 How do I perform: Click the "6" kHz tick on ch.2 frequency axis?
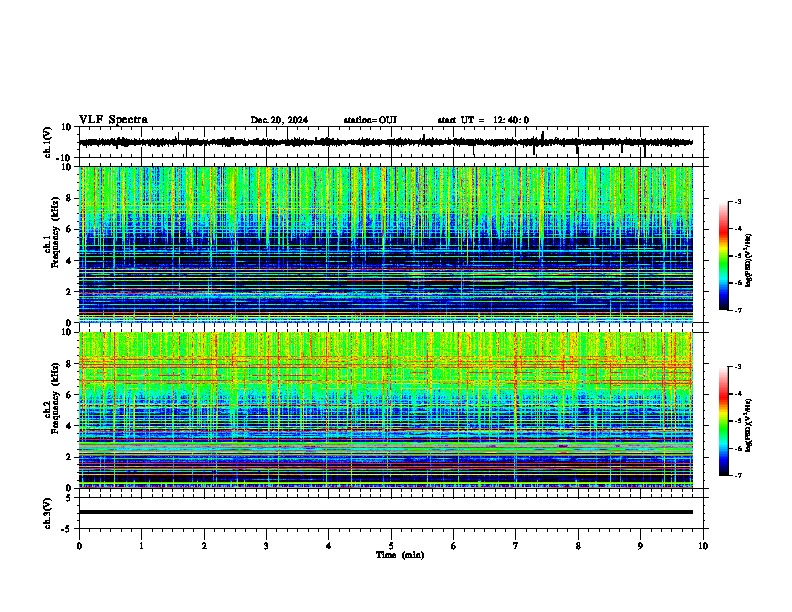coord(69,395)
